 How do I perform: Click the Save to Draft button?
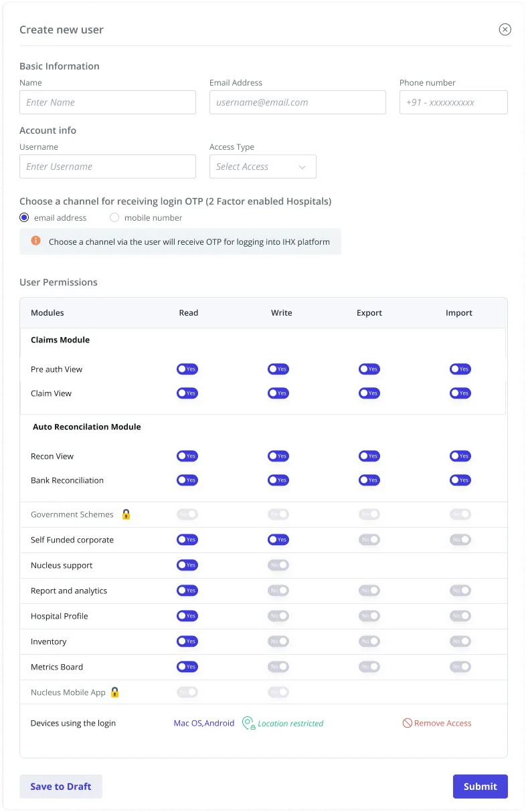pos(61,787)
